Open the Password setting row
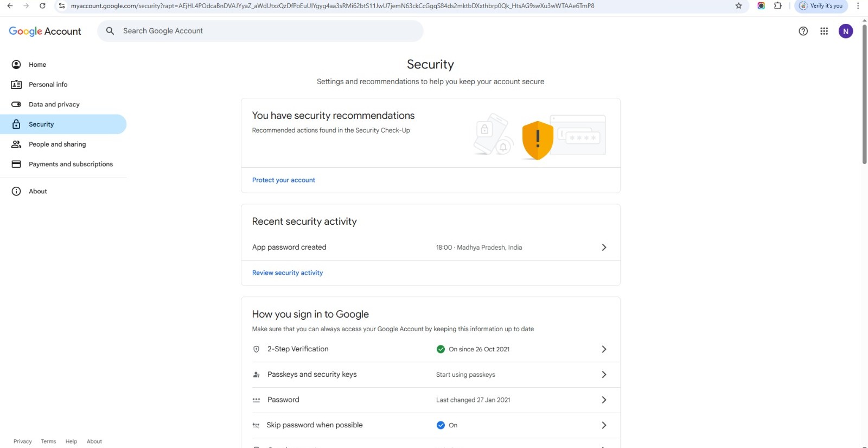 pyautogui.click(x=430, y=400)
